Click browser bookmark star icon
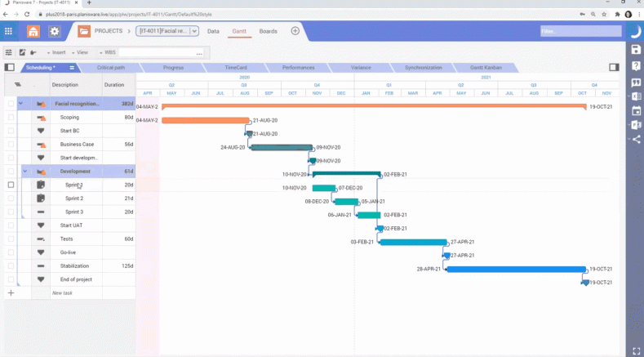 point(604,14)
